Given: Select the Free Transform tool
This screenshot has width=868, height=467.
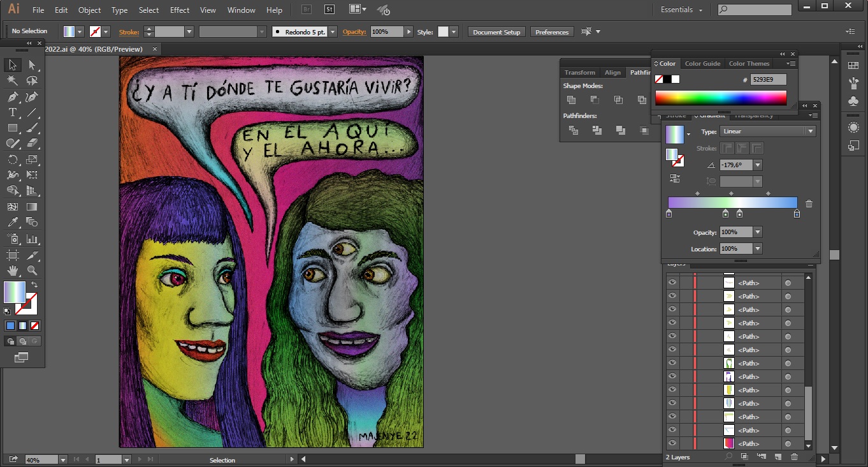Looking at the screenshot, I should click(x=32, y=175).
